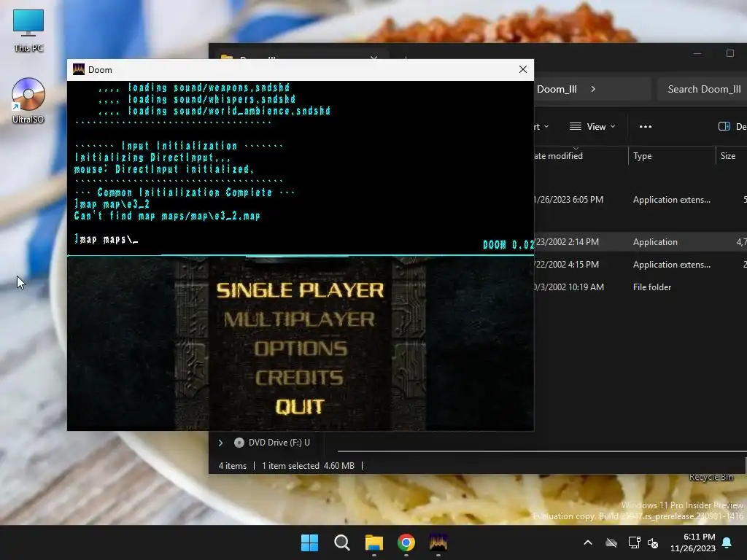This screenshot has height=560, width=747.
Task: Click the network status tray icon
Action: 634,542
